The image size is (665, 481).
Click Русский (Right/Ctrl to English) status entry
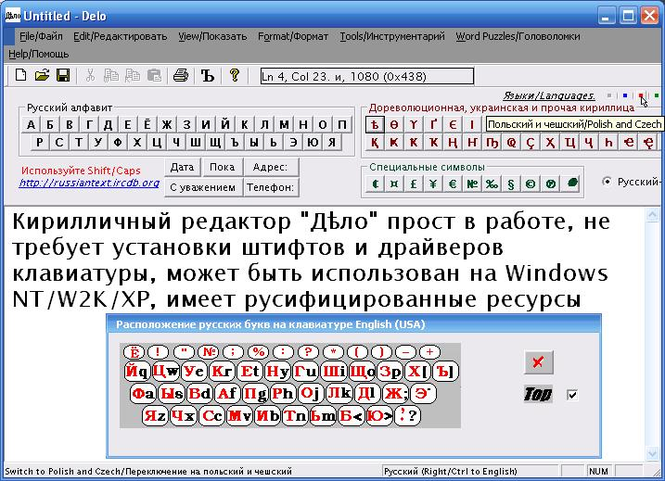(469, 471)
